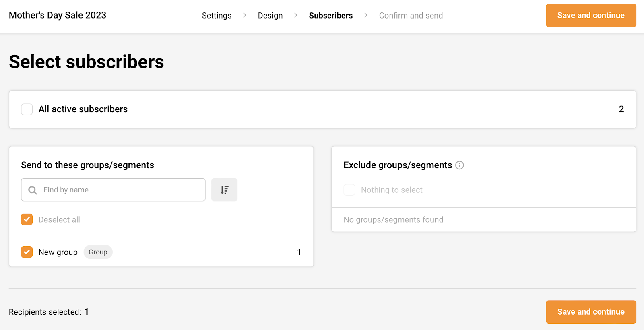Viewport: 644px width, 330px height.
Task: Click the Group badge next to New group
Action: [98, 252]
